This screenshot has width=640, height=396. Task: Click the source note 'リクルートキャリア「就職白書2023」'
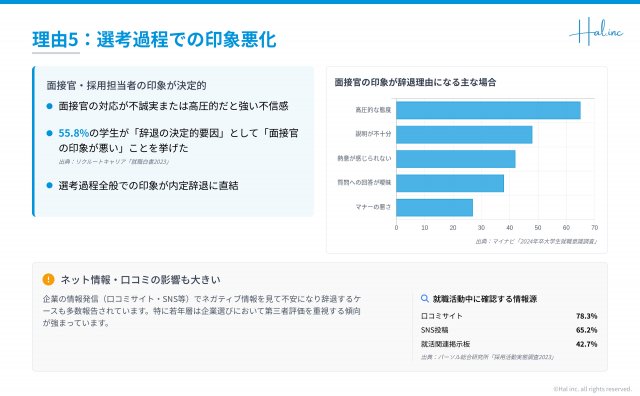coord(113,162)
